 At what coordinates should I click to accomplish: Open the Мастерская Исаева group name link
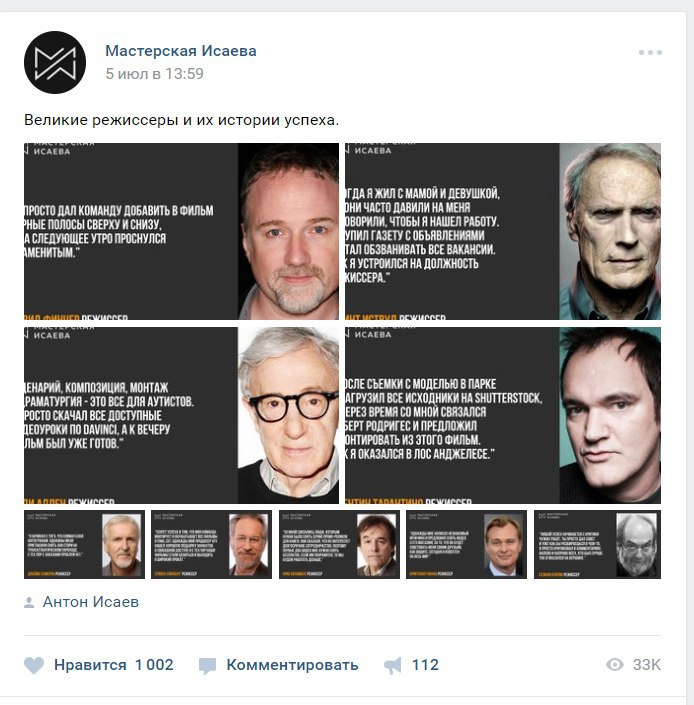181,51
